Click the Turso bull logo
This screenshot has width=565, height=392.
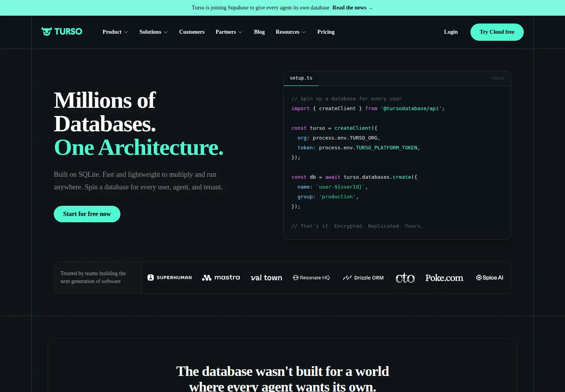tap(62, 31)
